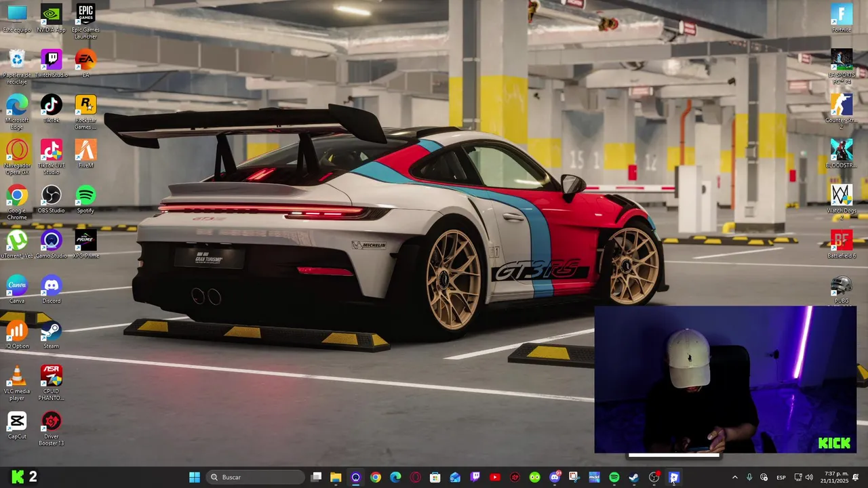Select the CPUID PHANTOM desktop icon
The width and height of the screenshot is (868, 488).
52,383
